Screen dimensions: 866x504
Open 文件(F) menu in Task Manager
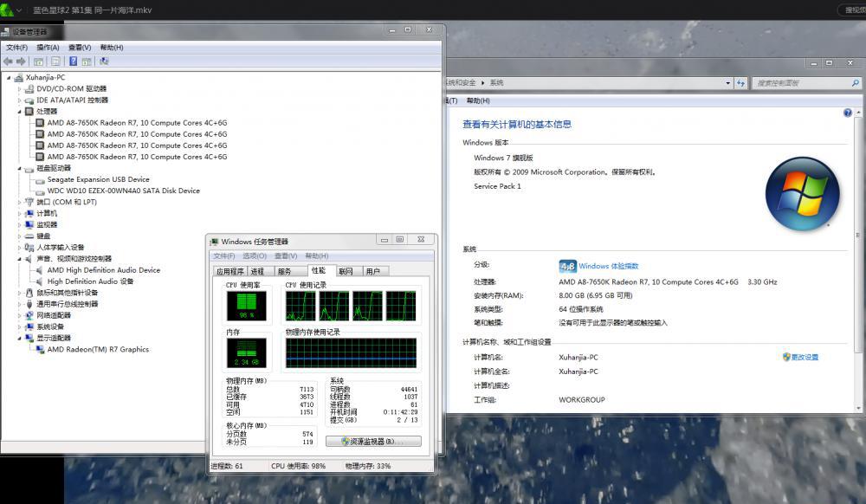tap(223, 256)
